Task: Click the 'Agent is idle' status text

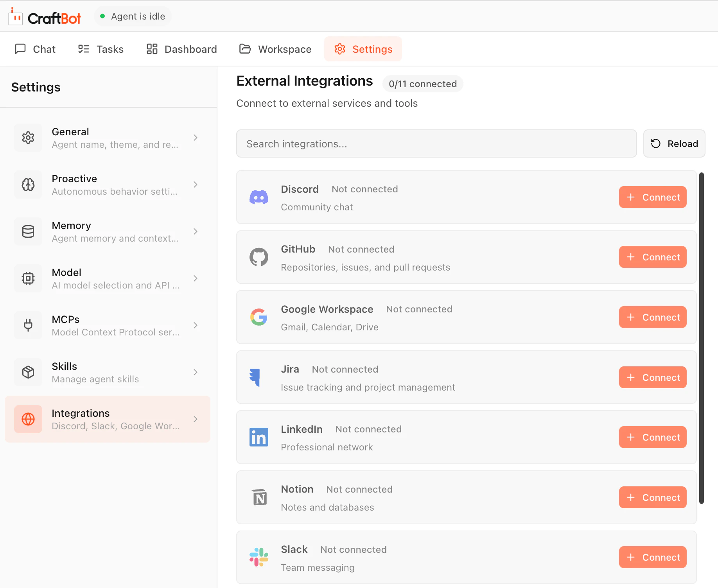Action: pos(138,16)
